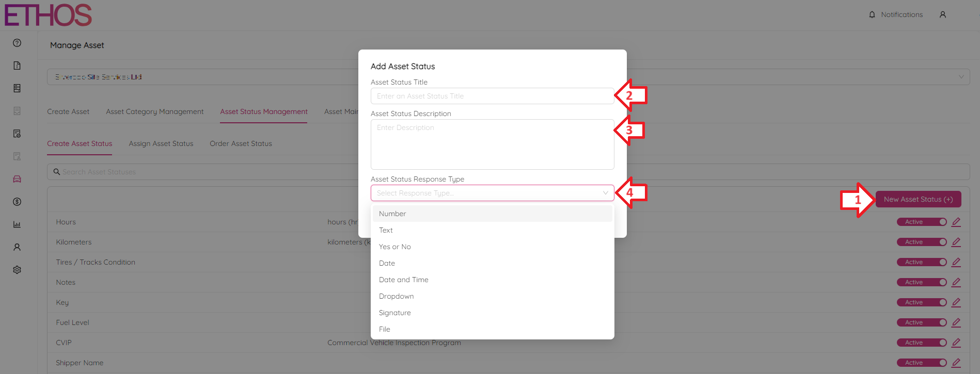Select the vehicle Assets icon in the sidebar
This screenshot has width=980, height=374.
click(17, 179)
